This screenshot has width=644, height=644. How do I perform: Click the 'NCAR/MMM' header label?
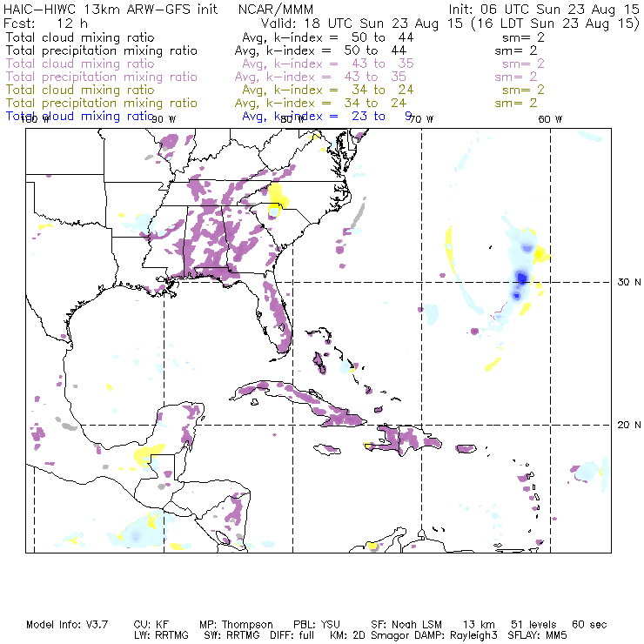click(x=276, y=9)
